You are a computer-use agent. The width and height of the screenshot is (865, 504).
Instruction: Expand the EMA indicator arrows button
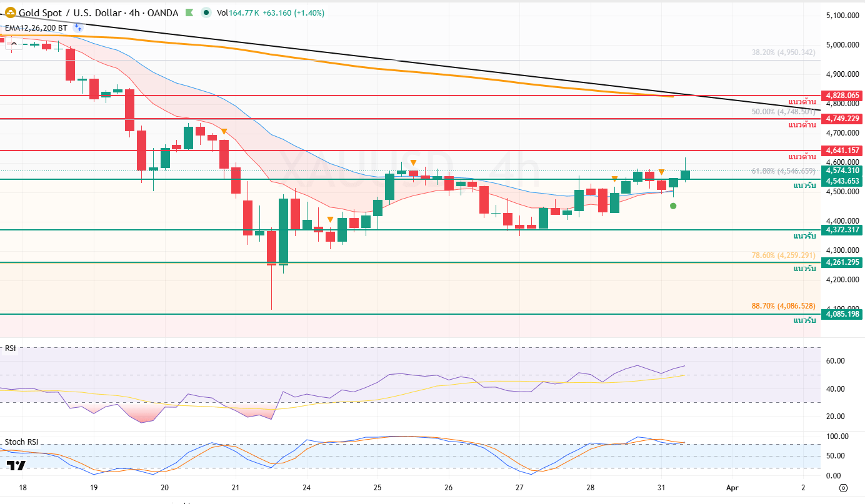(x=78, y=27)
